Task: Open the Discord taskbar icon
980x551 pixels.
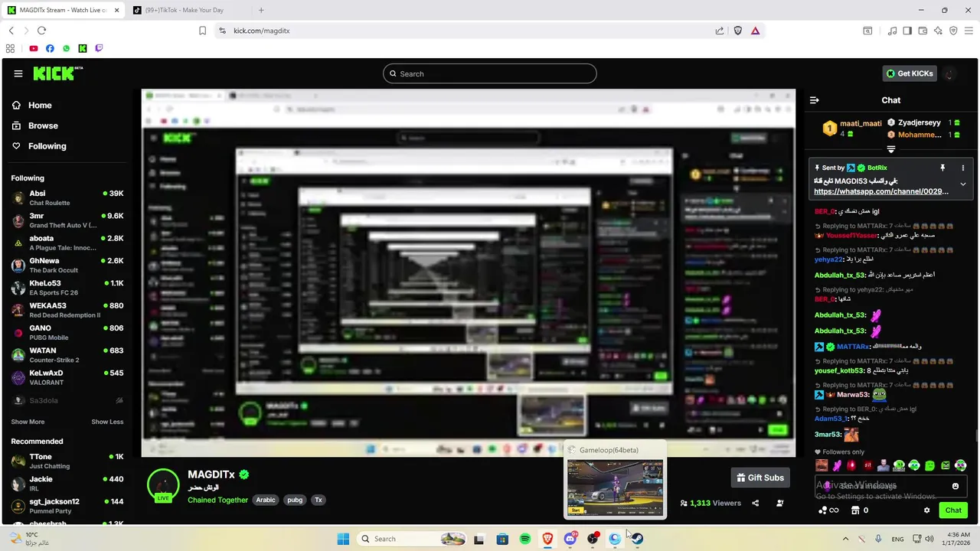Action: point(570,539)
